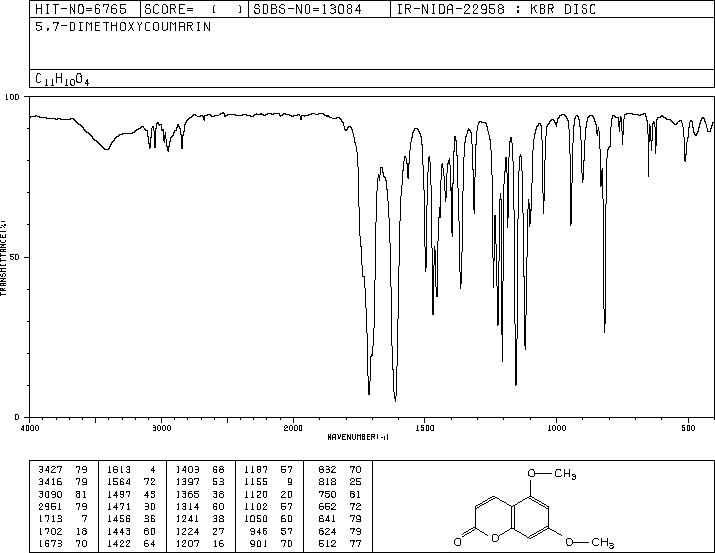Select the SDBS-NO=13084 header text
This screenshot has width=715, height=553.
click(307, 9)
